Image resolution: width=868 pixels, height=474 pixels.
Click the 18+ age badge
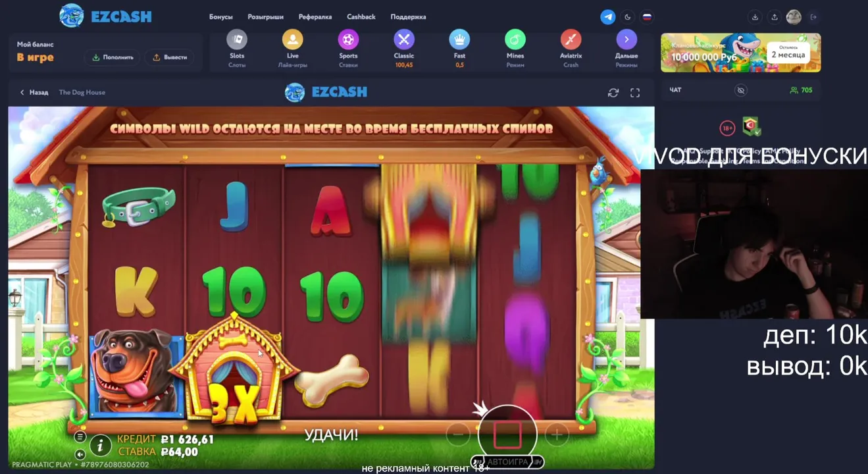(727, 128)
